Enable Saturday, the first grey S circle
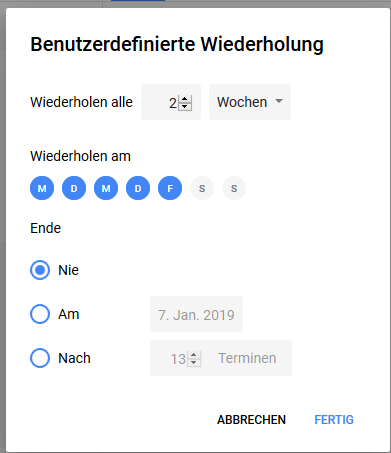391x453 pixels. pos(202,188)
